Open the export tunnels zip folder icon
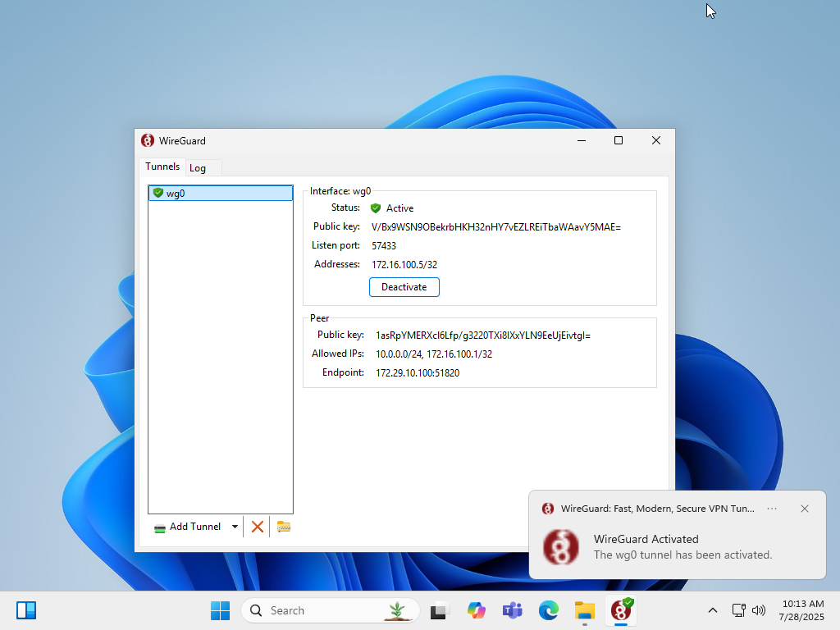This screenshot has width=840, height=630. pos(283,526)
